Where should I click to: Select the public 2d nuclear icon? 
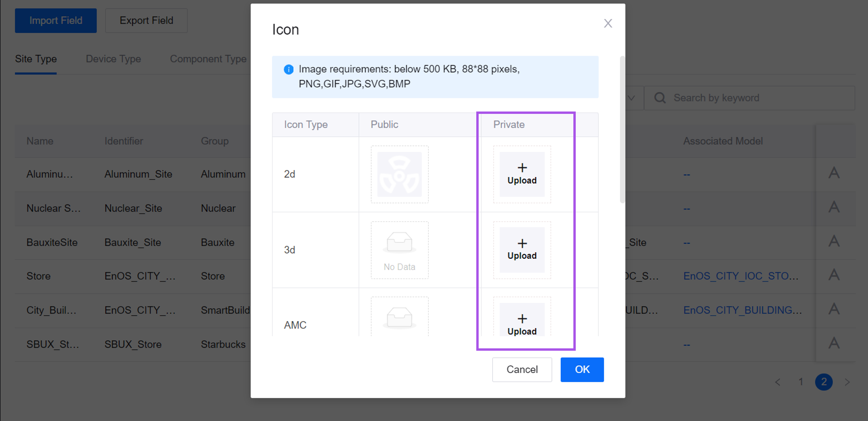[399, 174]
